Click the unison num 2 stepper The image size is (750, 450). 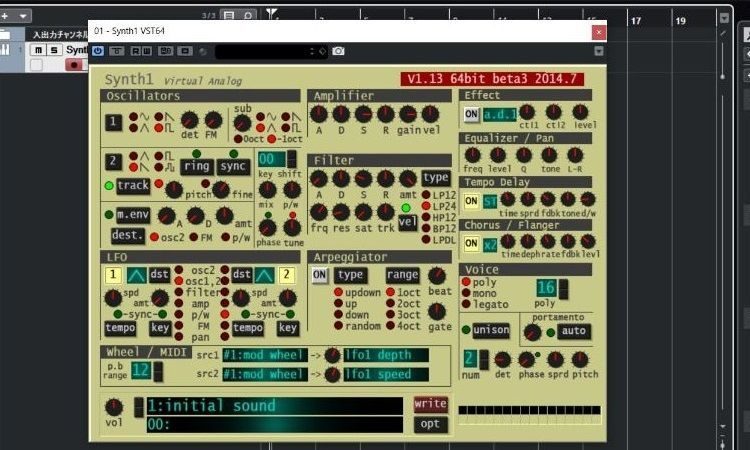[x=484, y=360]
